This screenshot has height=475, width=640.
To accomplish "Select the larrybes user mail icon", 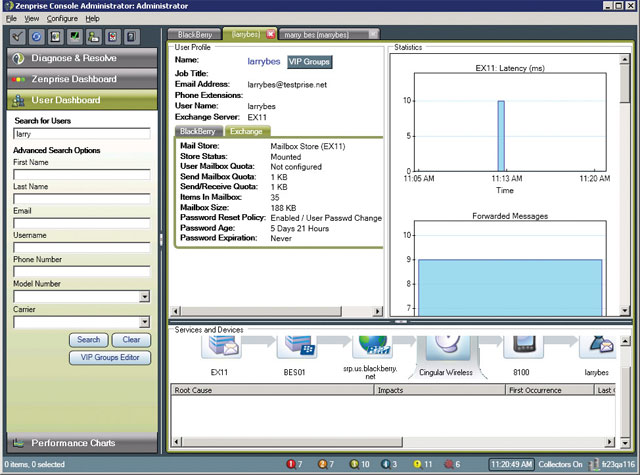I will click(x=598, y=347).
